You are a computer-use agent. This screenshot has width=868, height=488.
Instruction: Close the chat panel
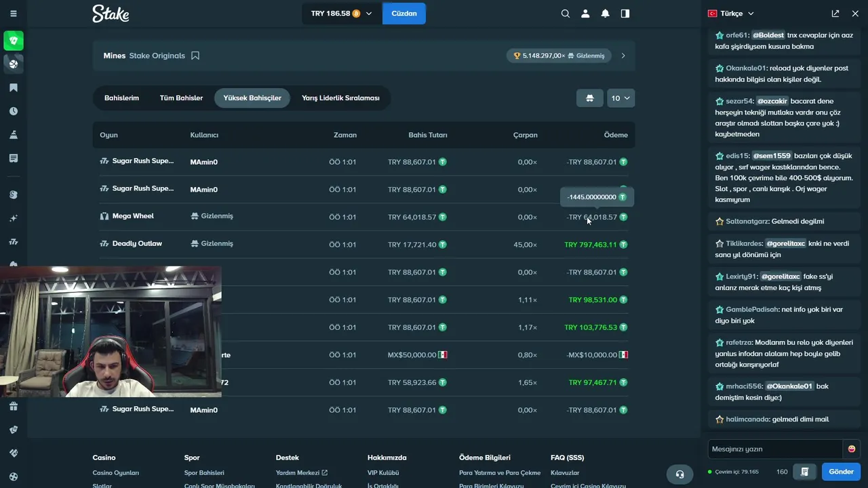click(x=855, y=14)
